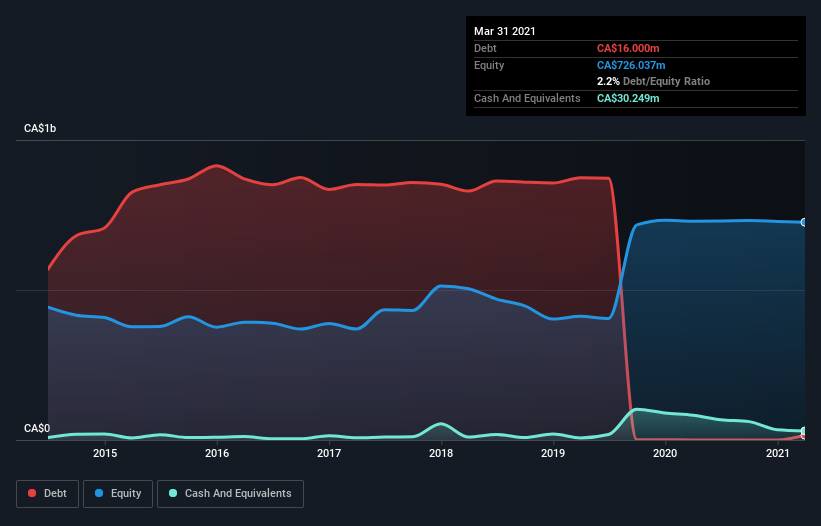
Task: Click the 2016 x-axis label
Action: tap(217, 453)
